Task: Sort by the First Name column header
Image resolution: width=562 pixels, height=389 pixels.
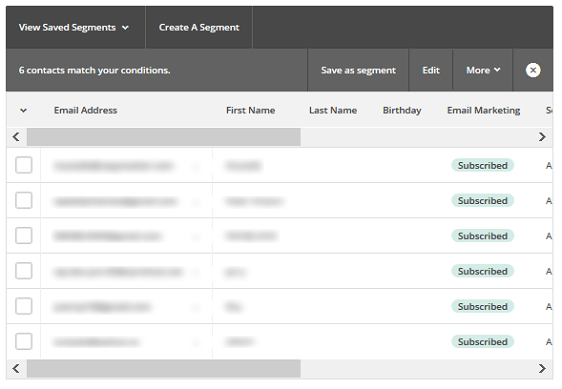Action: [251, 110]
